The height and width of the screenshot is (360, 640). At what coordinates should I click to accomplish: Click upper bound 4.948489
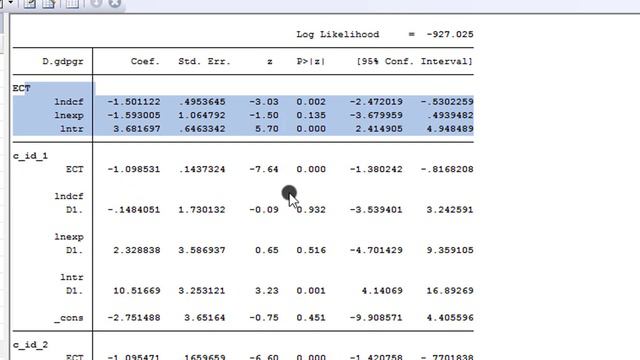pos(450,129)
